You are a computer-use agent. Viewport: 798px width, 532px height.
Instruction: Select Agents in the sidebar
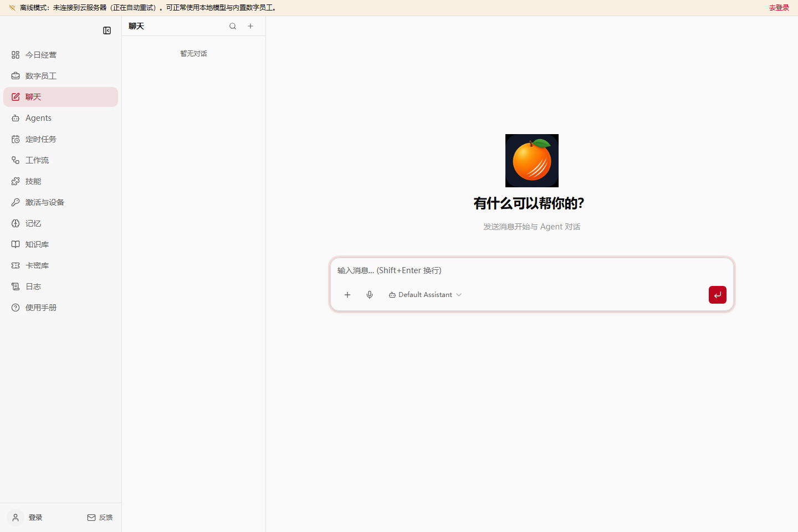click(x=61, y=118)
